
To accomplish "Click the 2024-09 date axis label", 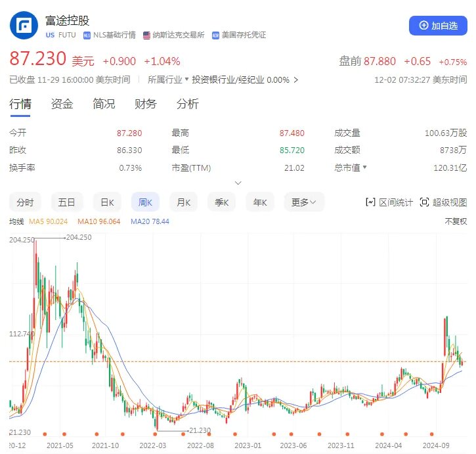I will click(x=436, y=445).
